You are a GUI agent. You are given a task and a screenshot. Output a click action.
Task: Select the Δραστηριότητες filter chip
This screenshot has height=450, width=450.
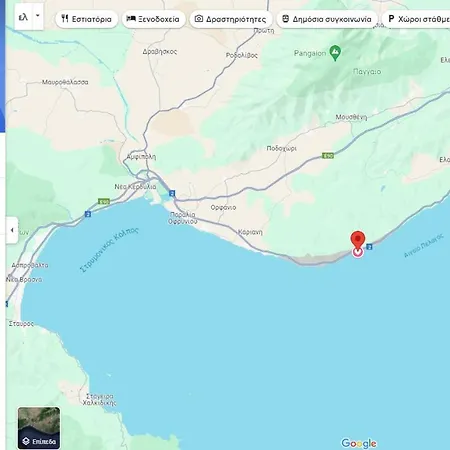pos(231,19)
